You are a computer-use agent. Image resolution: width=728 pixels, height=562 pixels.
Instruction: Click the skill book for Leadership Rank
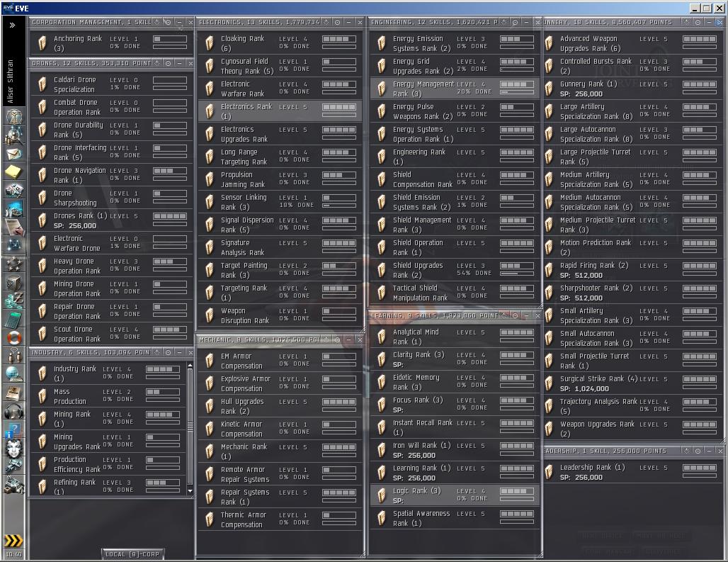pyautogui.click(x=550, y=472)
